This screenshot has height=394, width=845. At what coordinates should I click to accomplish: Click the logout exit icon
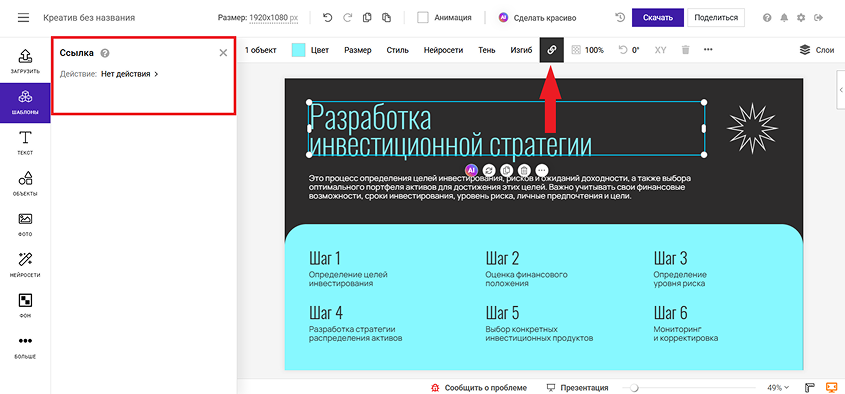tap(819, 18)
